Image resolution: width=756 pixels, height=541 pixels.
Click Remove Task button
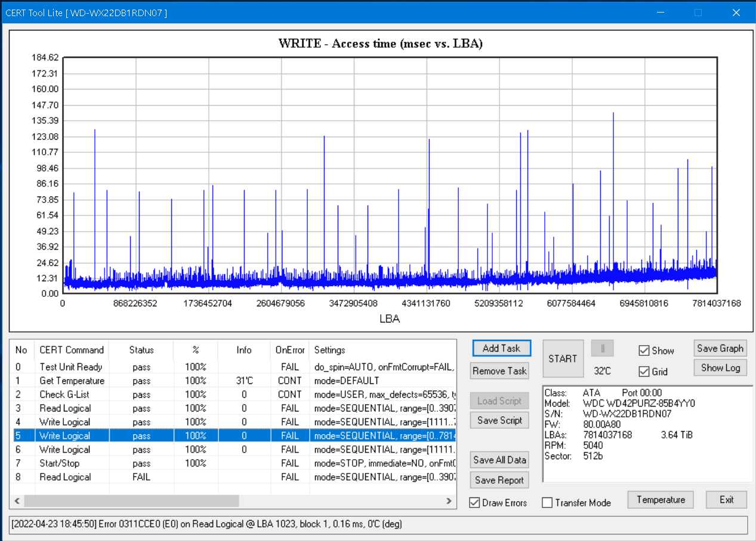[499, 371]
